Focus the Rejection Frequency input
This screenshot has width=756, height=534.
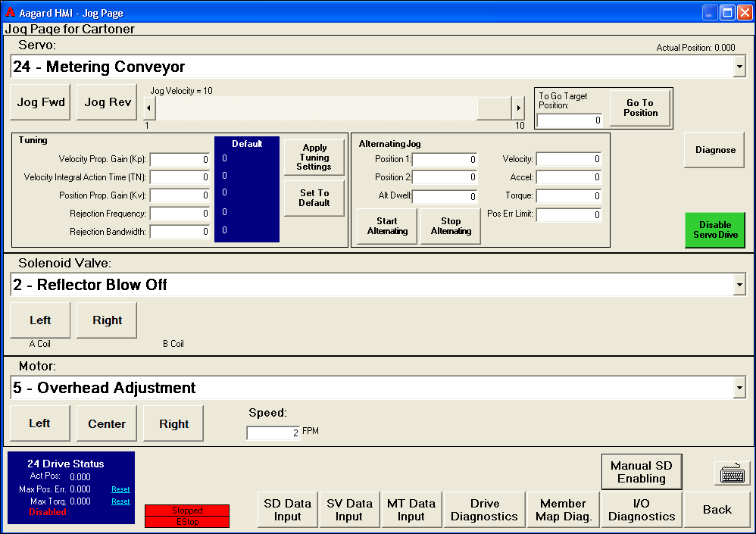coord(180,214)
